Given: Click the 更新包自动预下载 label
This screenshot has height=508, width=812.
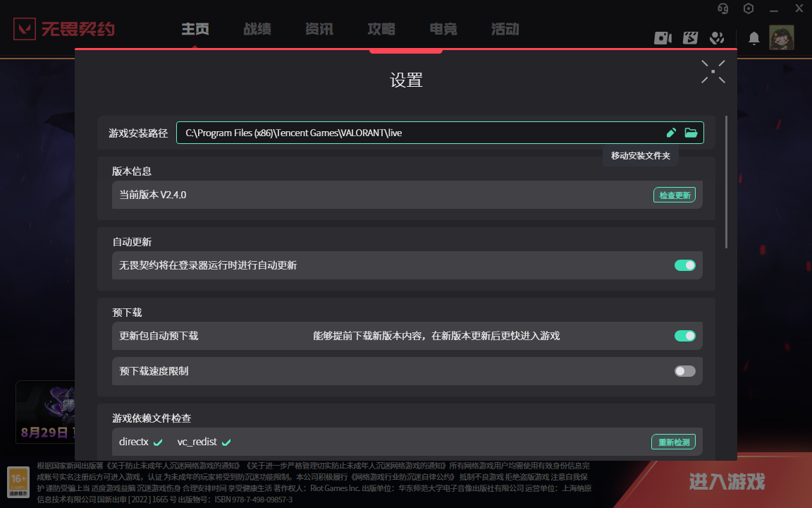Looking at the screenshot, I should (x=159, y=336).
